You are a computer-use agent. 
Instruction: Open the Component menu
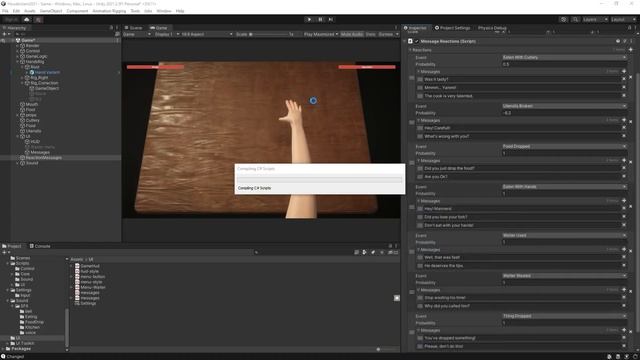[x=77, y=11]
